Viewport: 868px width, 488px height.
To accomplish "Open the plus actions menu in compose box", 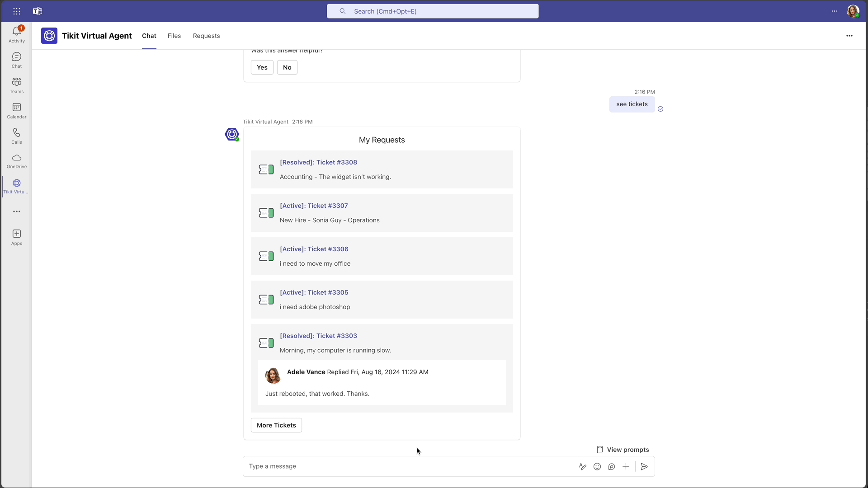I will (x=626, y=467).
